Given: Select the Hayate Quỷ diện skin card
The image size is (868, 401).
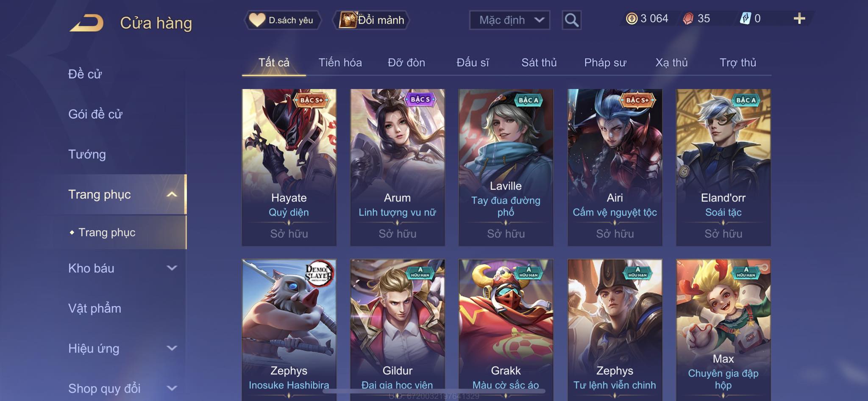Looking at the screenshot, I should (289, 167).
